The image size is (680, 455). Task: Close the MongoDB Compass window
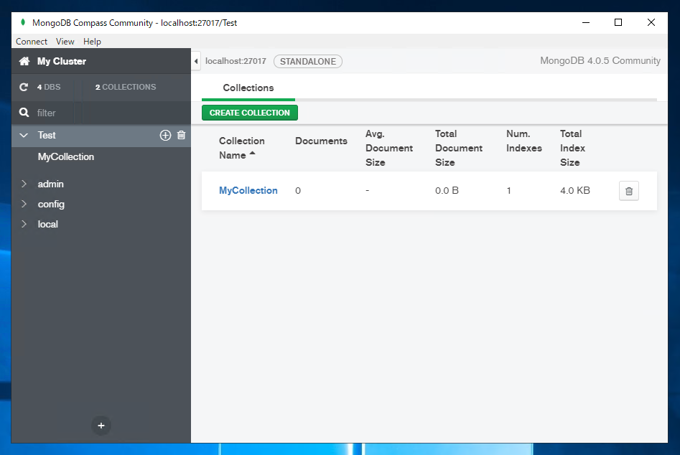tap(651, 22)
